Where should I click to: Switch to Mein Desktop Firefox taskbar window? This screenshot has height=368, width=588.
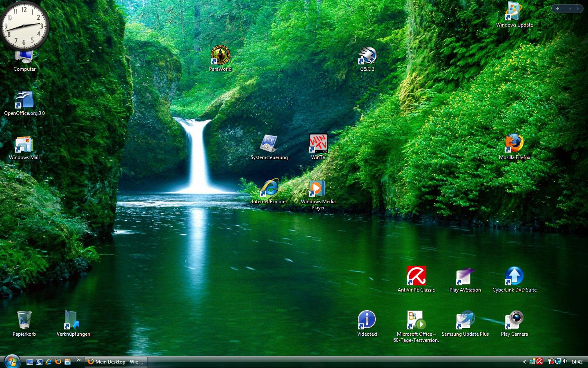(x=116, y=362)
